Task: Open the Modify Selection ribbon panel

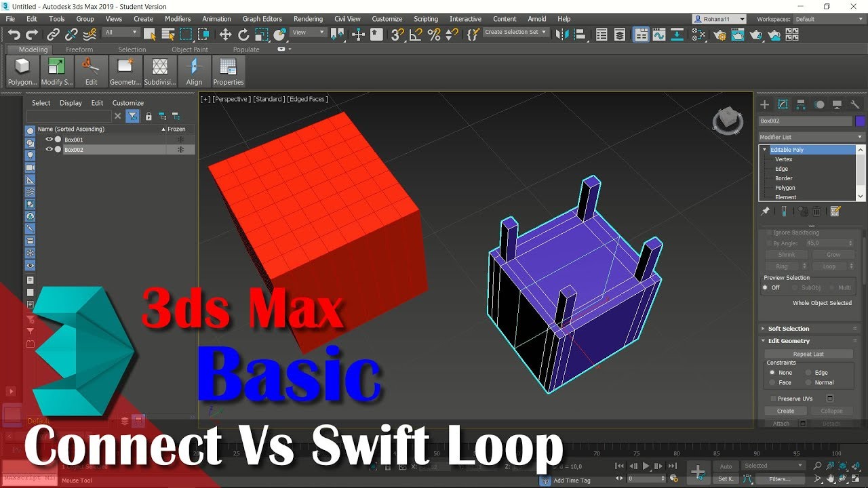Action: (x=57, y=72)
